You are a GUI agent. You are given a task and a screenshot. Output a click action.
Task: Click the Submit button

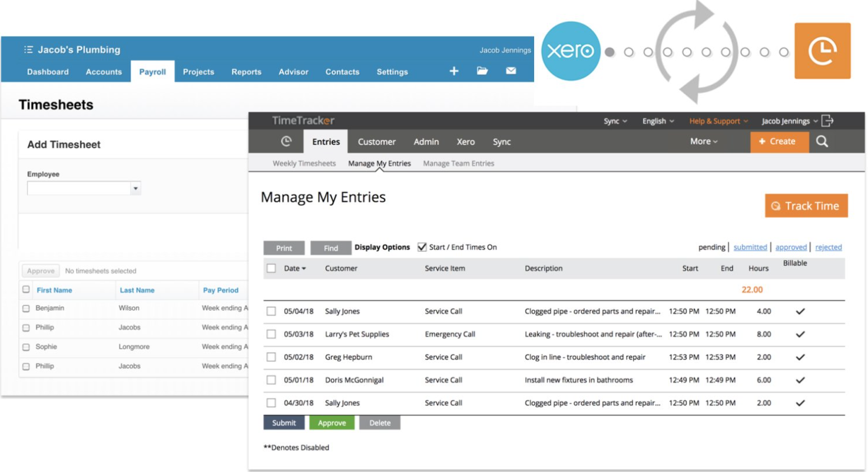[284, 423]
